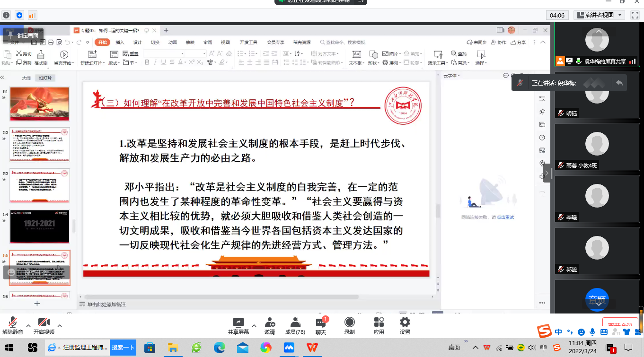Expand video options arrow beside 开启视频
644x357 pixels.
[60, 325]
